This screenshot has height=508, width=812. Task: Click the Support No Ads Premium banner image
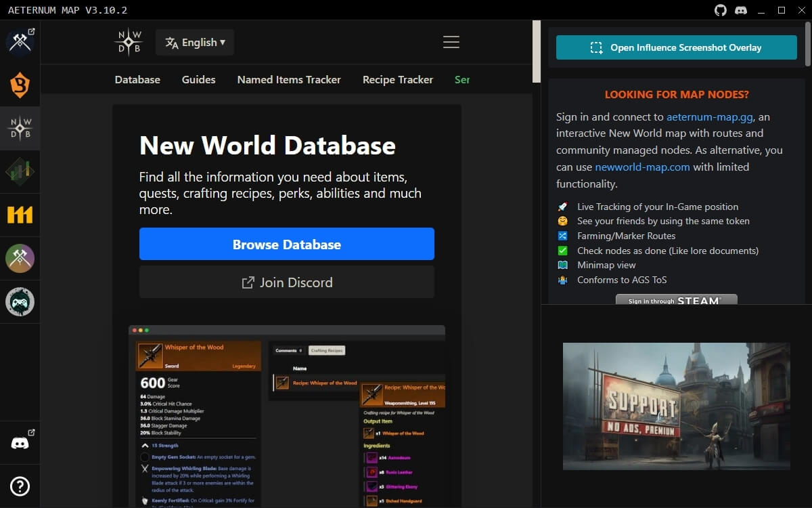(x=677, y=406)
